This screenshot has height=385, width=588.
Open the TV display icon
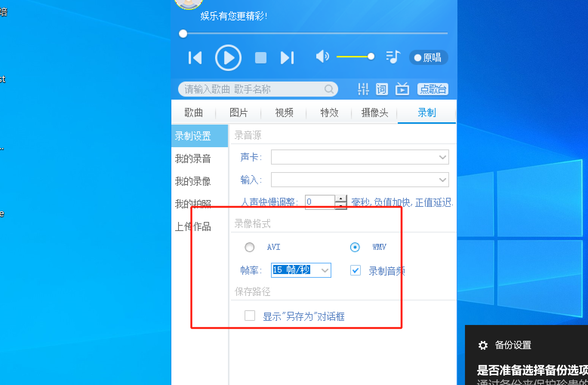[x=402, y=89]
